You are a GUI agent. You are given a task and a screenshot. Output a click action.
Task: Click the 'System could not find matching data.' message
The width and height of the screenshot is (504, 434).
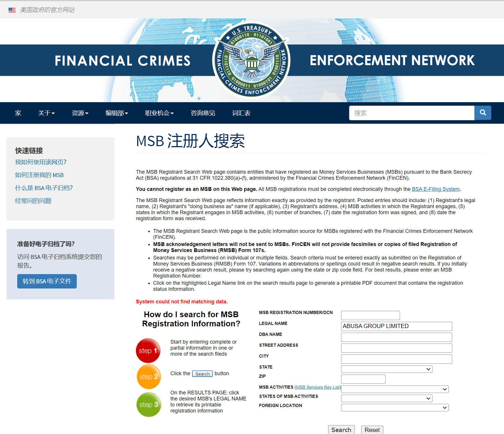tap(182, 302)
